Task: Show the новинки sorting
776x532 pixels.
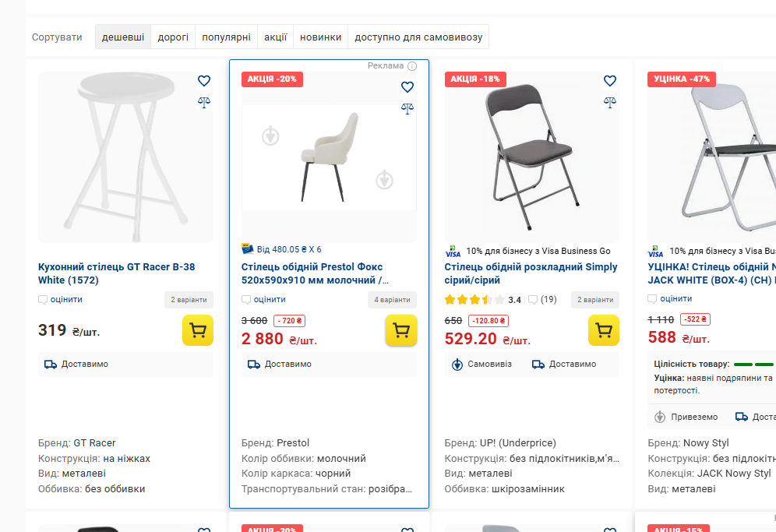Action: click(321, 37)
